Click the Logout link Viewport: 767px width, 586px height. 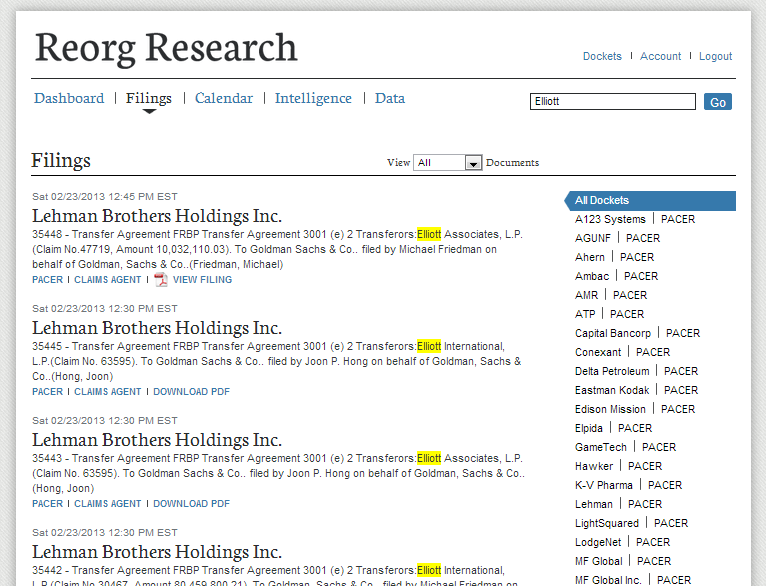coord(715,56)
